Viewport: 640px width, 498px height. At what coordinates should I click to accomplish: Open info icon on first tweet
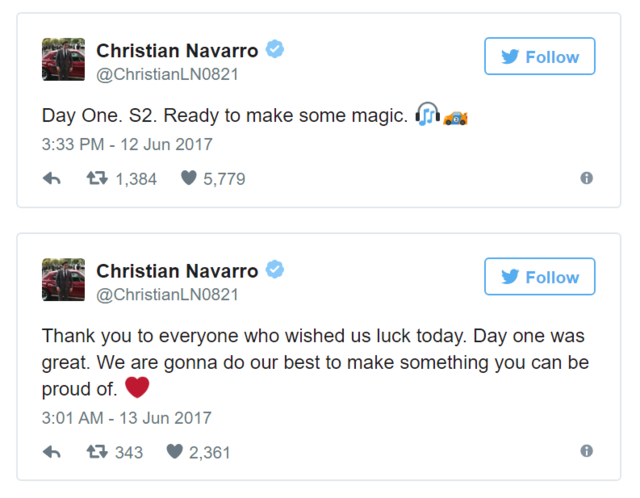pyautogui.click(x=586, y=178)
